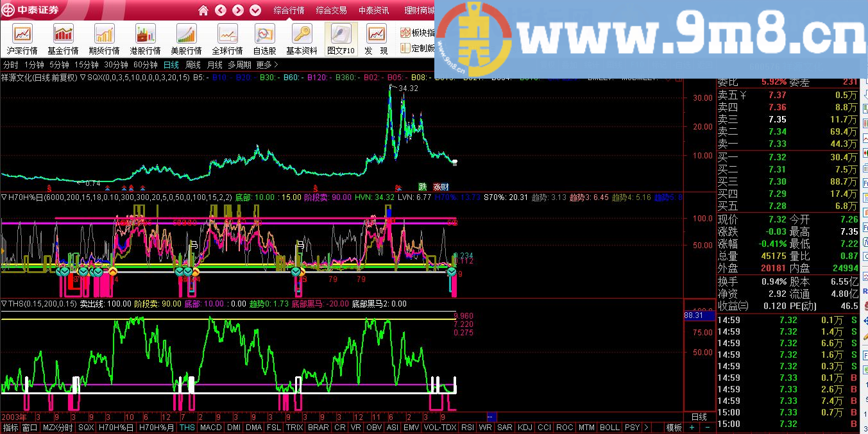Select the 5分钟 period

click(59, 65)
